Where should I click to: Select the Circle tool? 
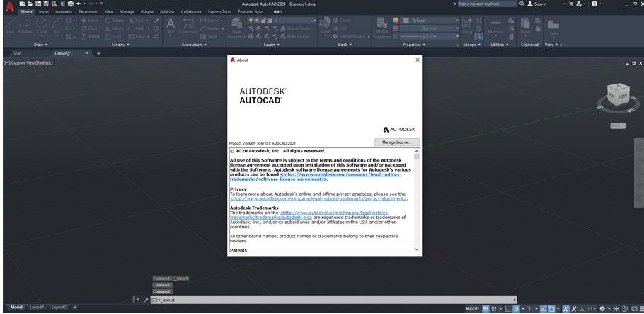pos(42,26)
